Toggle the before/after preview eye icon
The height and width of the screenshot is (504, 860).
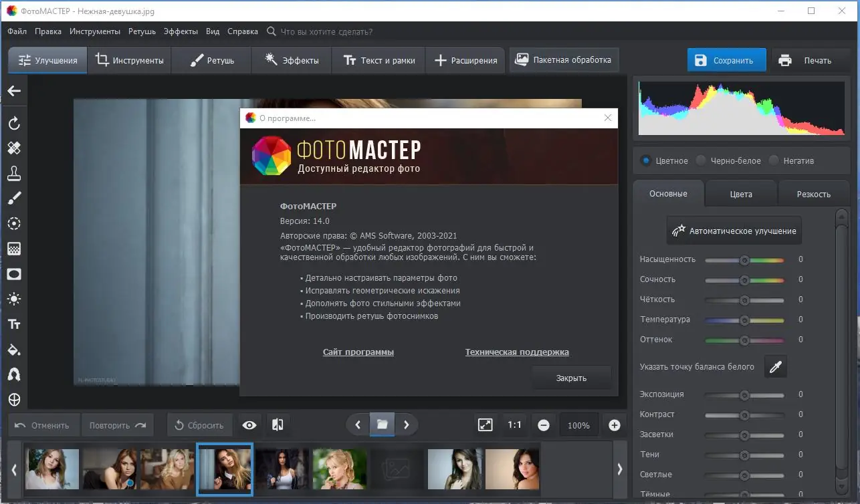coord(249,424)
